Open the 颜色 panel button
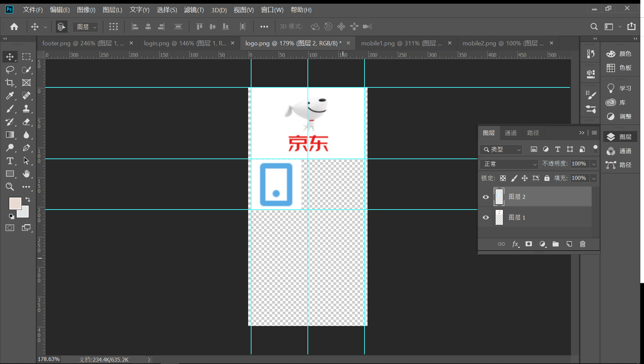The image size is (644, 364). [x=619, y=54]
